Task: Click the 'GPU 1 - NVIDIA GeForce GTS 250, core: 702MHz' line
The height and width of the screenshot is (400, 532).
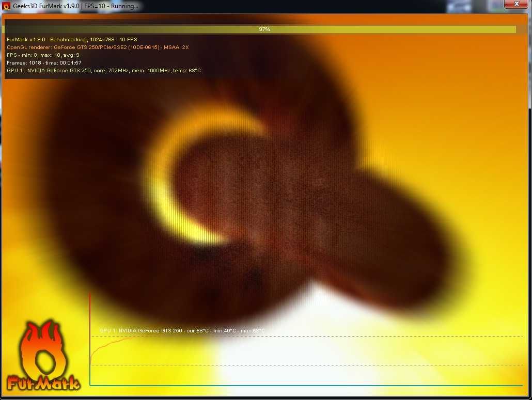Action: [104, 71]
